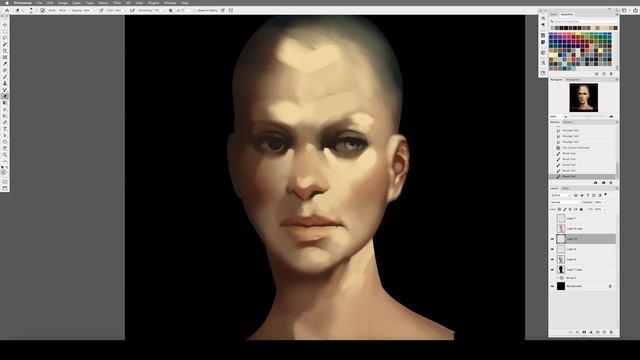Open the Image menu
Image resolution: width=640 pixels, height=360 pixels.
(x=62, y=3)
